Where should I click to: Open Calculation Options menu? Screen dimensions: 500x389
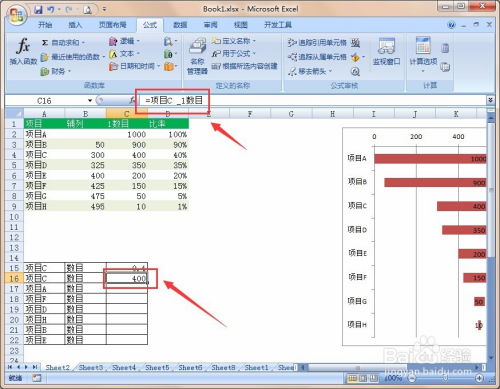tap(423, 55)
